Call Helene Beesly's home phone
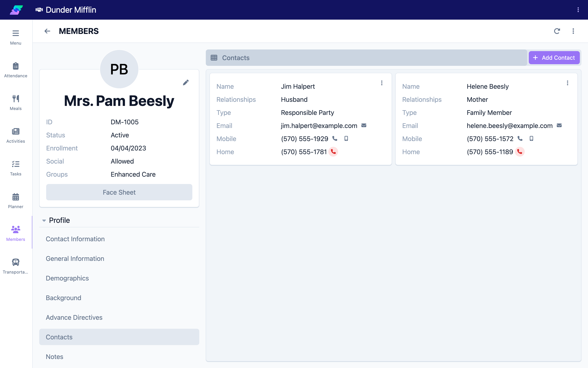The height and width of the screenshot is (368, 588). coord(519,152)
